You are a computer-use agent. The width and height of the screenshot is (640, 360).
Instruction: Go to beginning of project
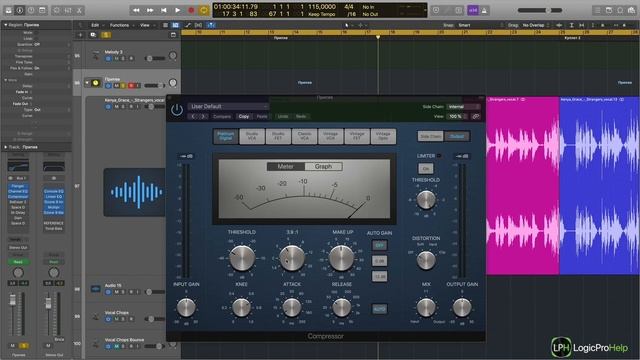coord(164,10)
